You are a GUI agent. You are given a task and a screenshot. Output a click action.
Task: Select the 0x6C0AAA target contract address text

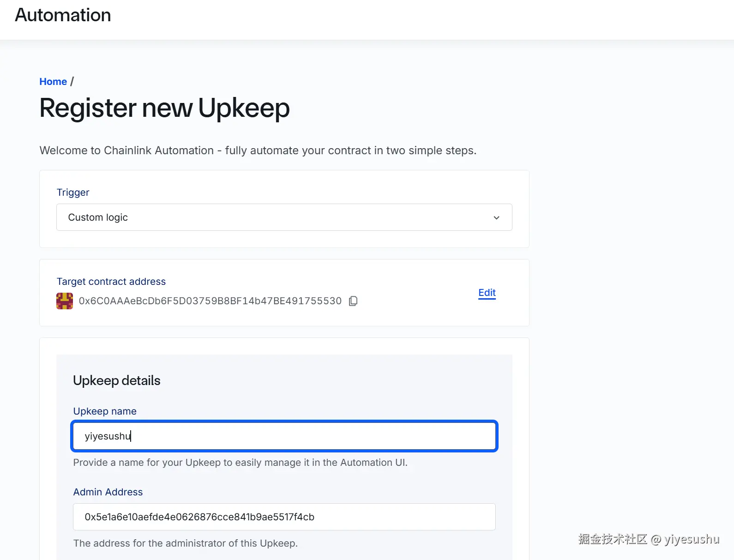tap(210, 301)
